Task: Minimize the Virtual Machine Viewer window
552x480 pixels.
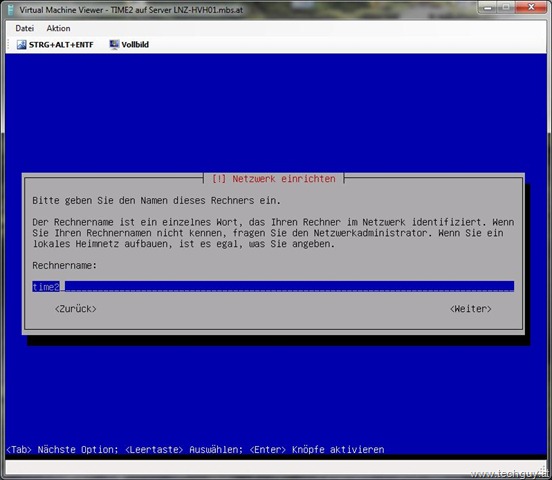Action: pos(488,7)
